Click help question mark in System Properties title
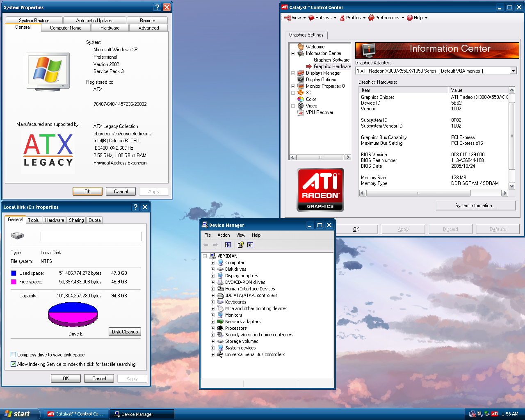 [x=157, y=7]
